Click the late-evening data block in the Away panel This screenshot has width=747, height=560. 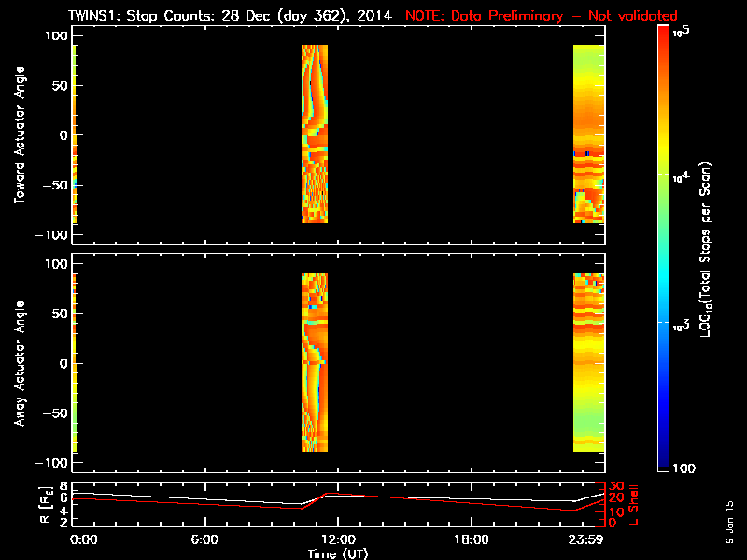click(589, 362)
